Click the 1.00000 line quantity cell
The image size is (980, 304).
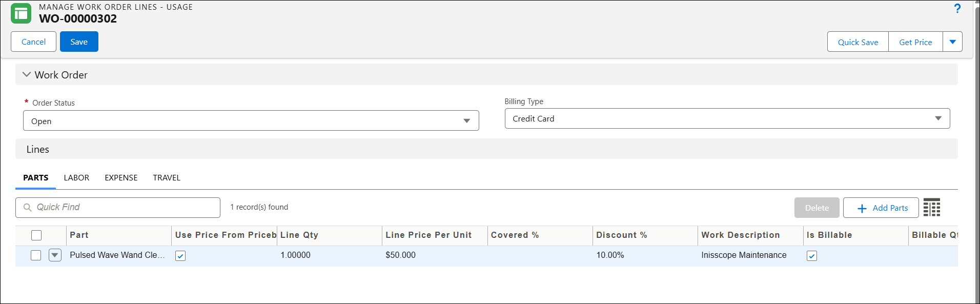[330, 255]
